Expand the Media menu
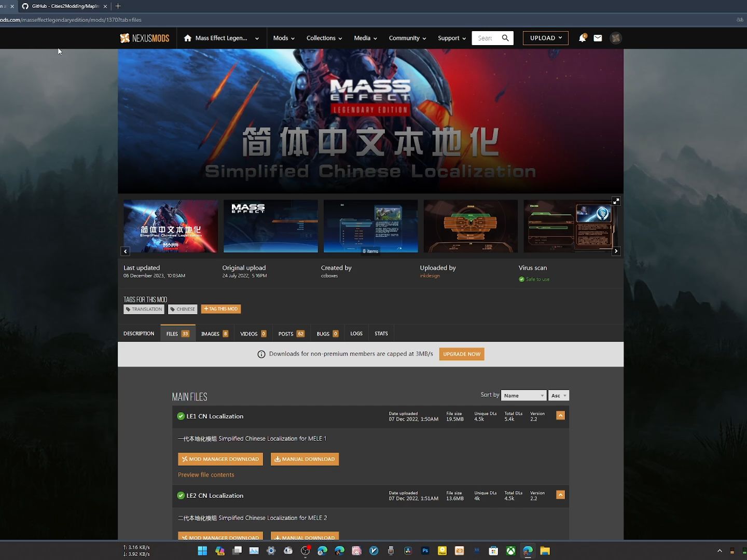Viewport: 747px width, 560px height. coord(365,38)
